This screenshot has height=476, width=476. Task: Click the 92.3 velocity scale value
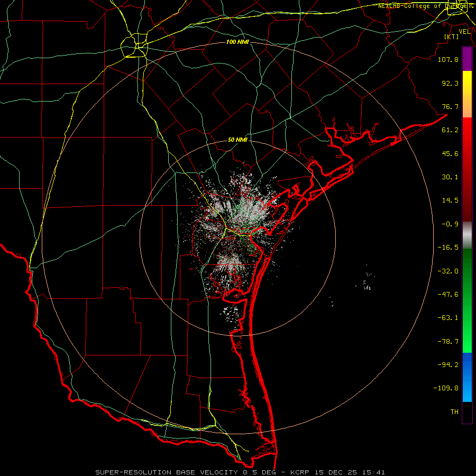click(x=450, y=83)
